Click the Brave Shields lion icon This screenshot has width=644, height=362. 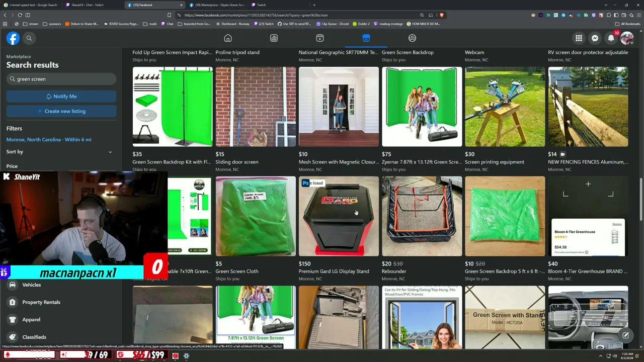tap(441, 15)
